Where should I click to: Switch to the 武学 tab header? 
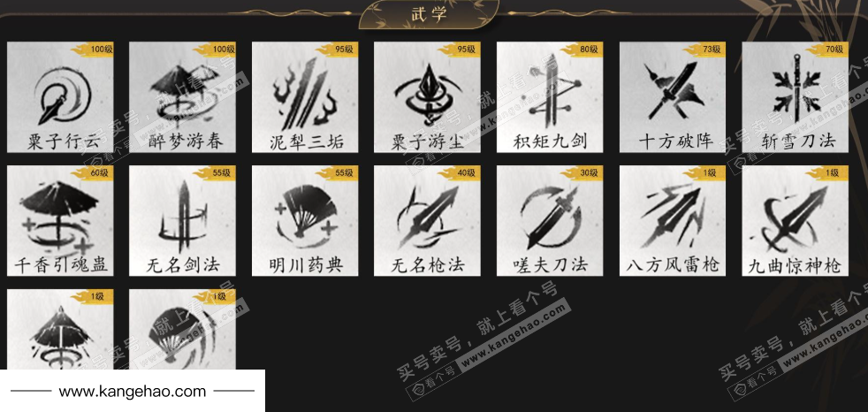(x=430, y=14)
